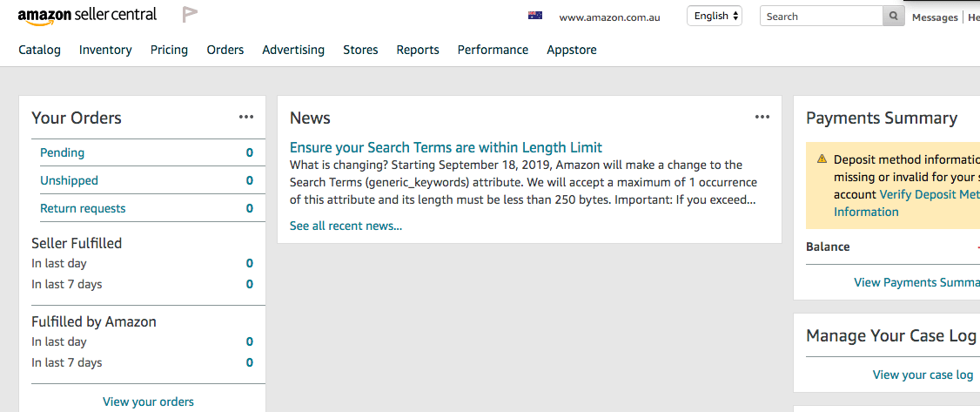Click the magnifying glass search button
The height and width of the screenshot is (412, 980).
[894, 17]
